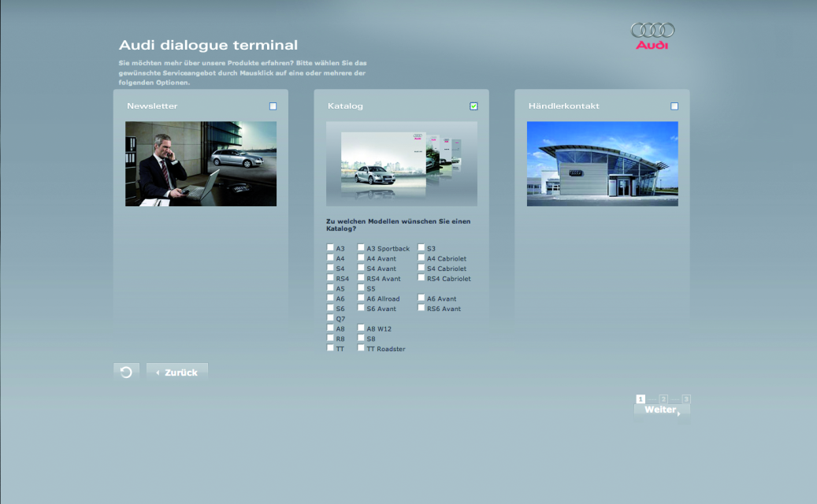Select the A4 catalog checkbox

pyautogui.click(x=330, y=258)
